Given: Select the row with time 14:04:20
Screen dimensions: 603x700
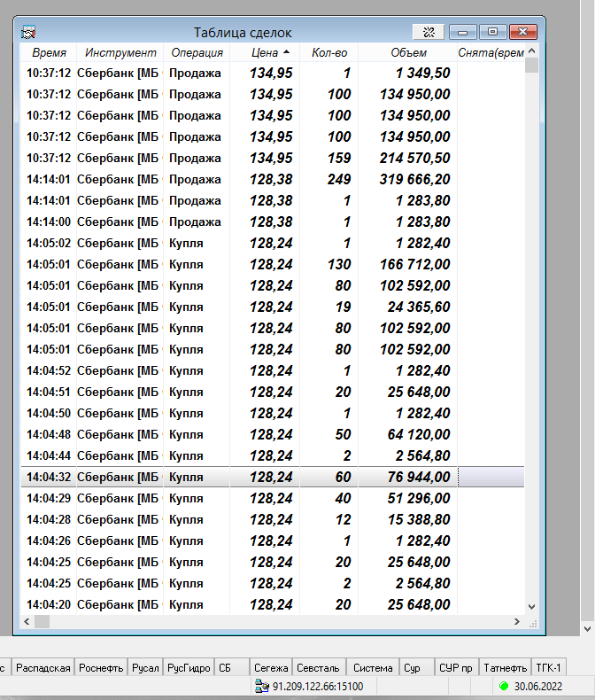Looking at the screenshot, I should pos(273,604).
